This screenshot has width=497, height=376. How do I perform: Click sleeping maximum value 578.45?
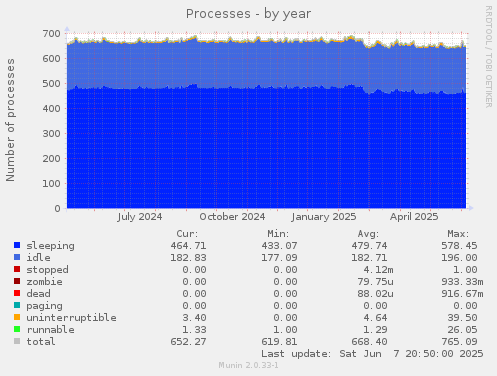pos(459,246)
